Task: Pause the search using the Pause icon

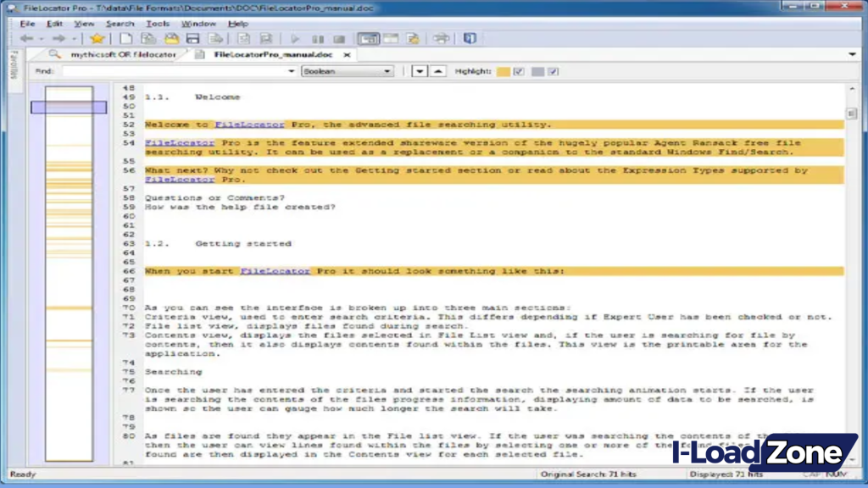Action: tap(317, 38)
